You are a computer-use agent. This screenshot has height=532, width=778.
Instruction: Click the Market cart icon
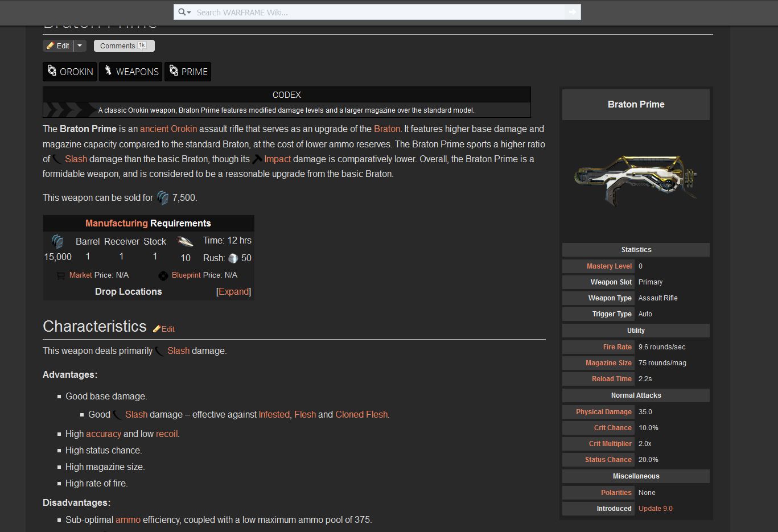[61, 275]
